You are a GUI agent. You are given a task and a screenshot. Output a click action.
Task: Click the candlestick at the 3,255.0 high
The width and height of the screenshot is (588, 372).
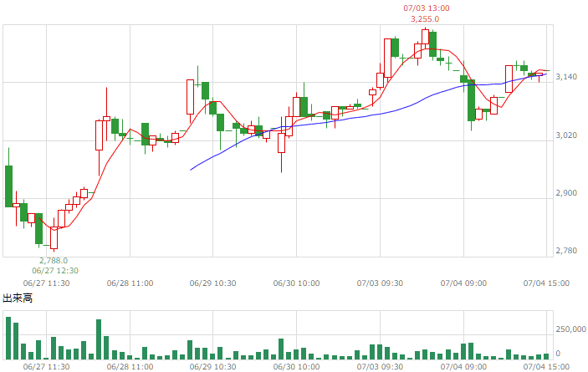[425, 37]
